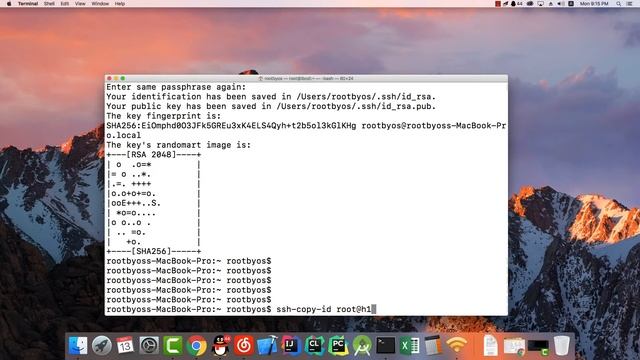
Task: Launch NetEase Music red icon
Action: pos(244,346)
